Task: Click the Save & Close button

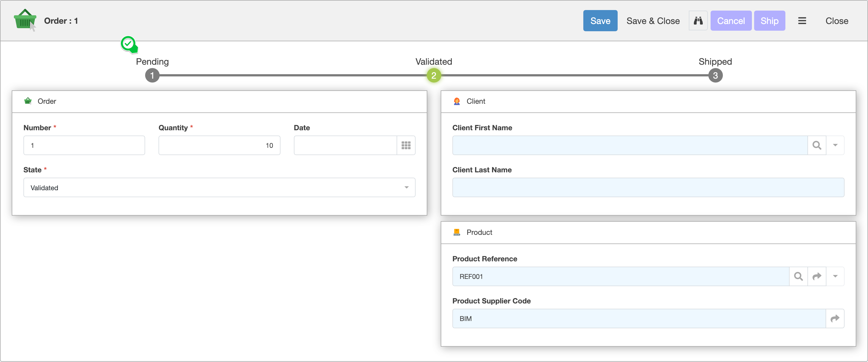Action: (653, 21)
